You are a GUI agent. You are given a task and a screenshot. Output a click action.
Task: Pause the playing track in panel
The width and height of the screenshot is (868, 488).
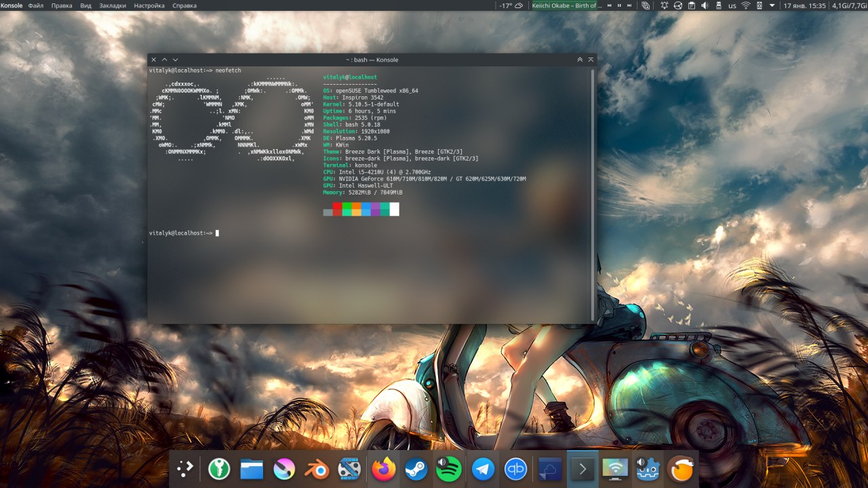(x=619, y=5)
